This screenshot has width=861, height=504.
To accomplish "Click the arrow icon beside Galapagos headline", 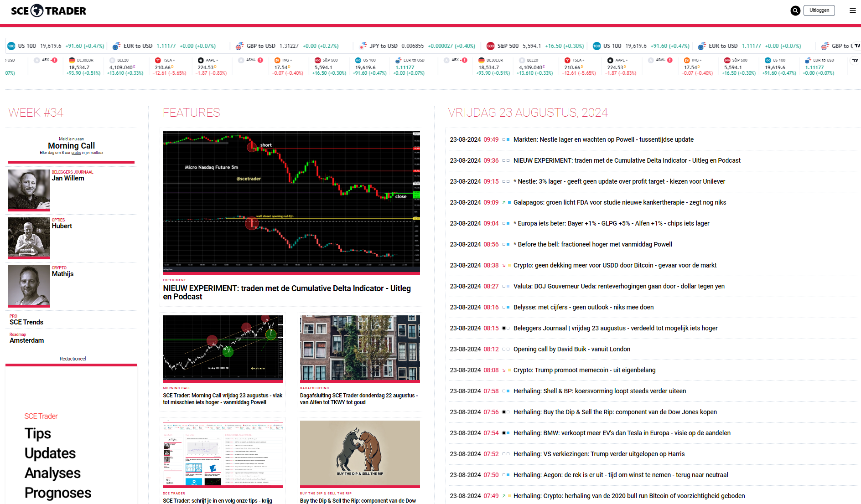I will pyautogui.click(x=504, y=203).
